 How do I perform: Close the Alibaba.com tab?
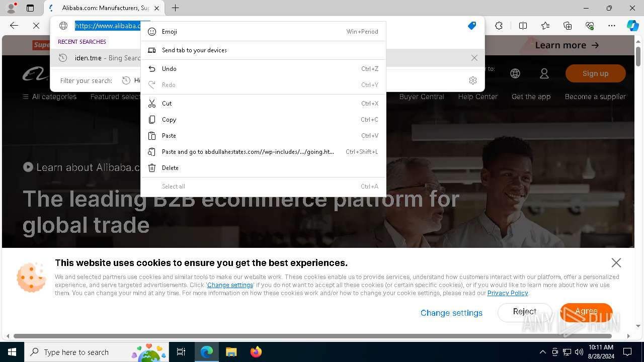[x=156, y=8]
